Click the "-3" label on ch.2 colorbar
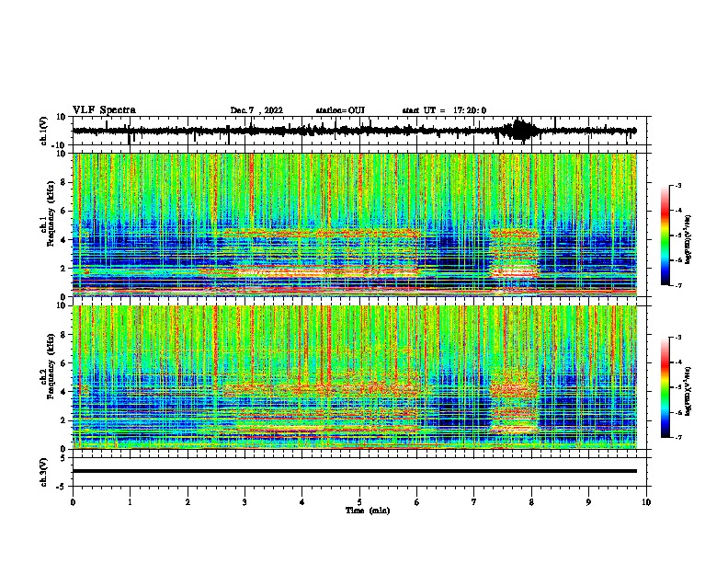 [x=677, y=338]
